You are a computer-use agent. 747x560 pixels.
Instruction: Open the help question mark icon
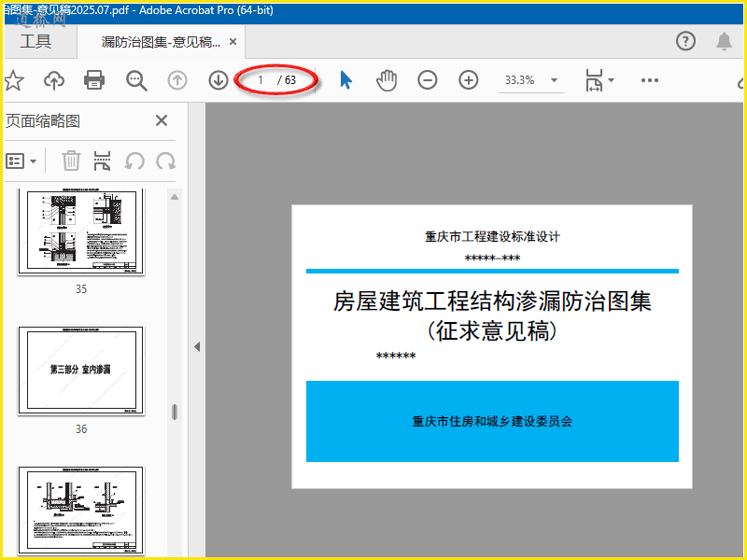(685, 41)
